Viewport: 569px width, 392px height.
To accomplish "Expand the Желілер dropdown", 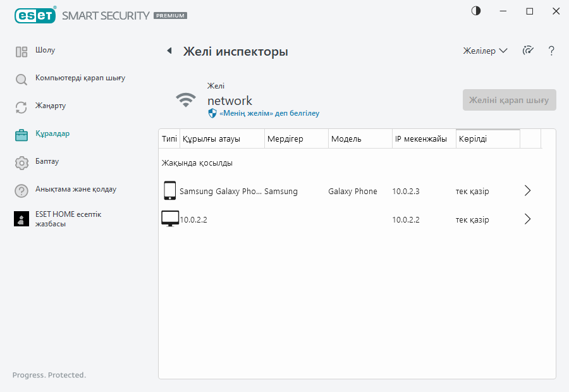I will (x=485, y=51).
